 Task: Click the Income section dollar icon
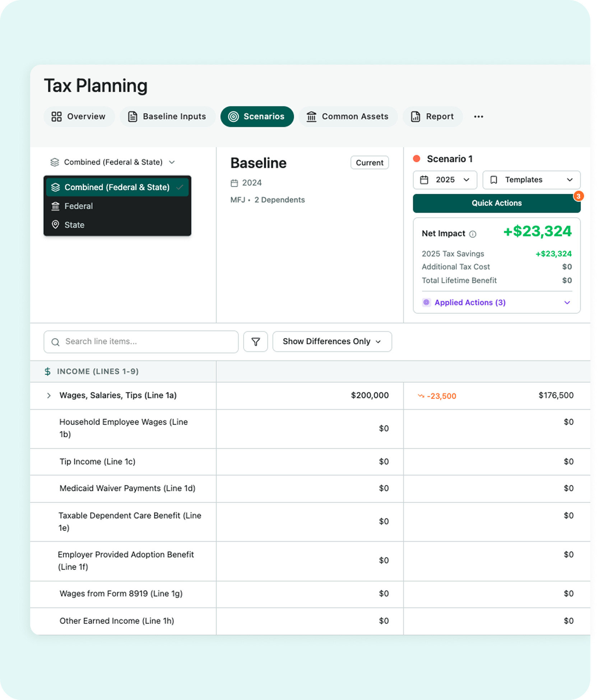(x=47, y=372)
